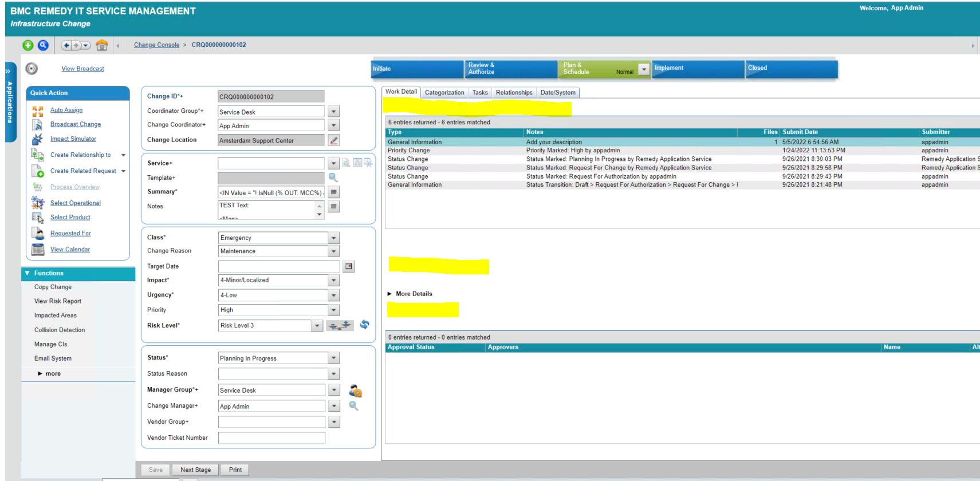Expand the Create Related Request menu arrow
Image resolution: width=980 pixels, height=481 pixels.
click(123, 171)
